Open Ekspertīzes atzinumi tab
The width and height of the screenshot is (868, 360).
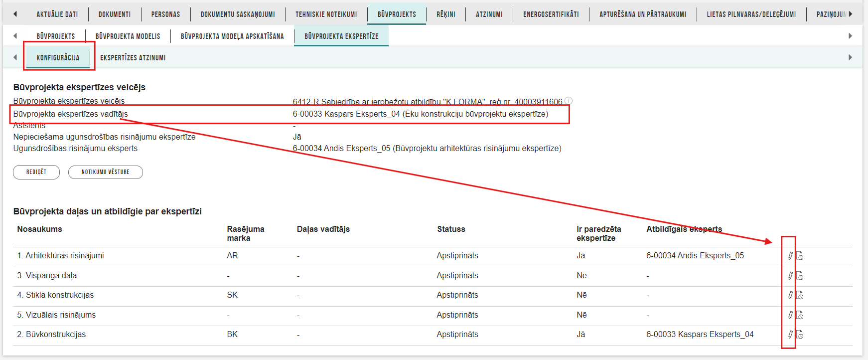tap(133, 58)
